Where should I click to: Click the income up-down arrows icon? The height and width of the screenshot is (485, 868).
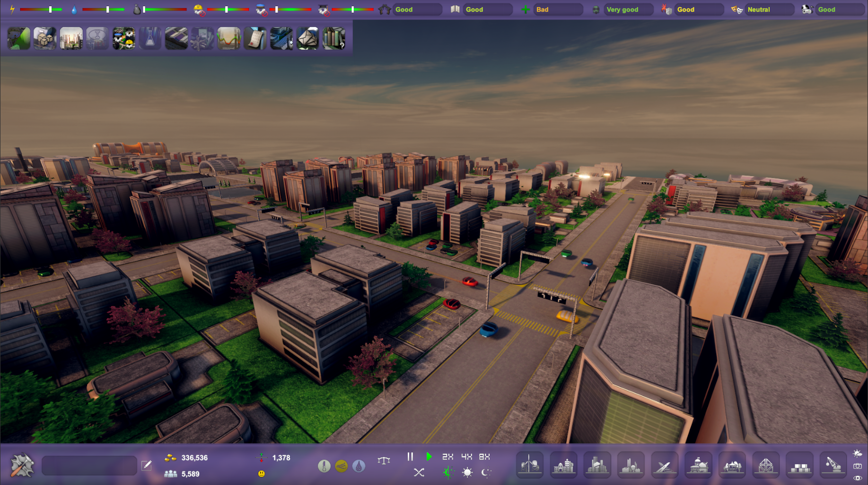pos(261,458)
